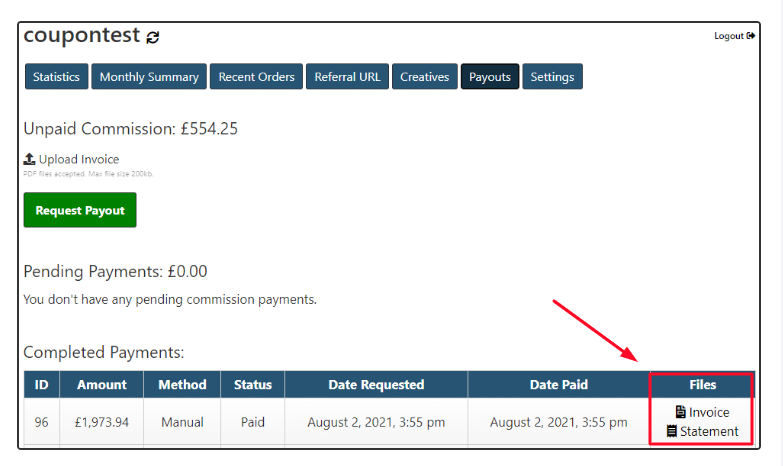Click the Date Requested value for payment 96
Screen dimensions: 783x466
pos(376,422)
